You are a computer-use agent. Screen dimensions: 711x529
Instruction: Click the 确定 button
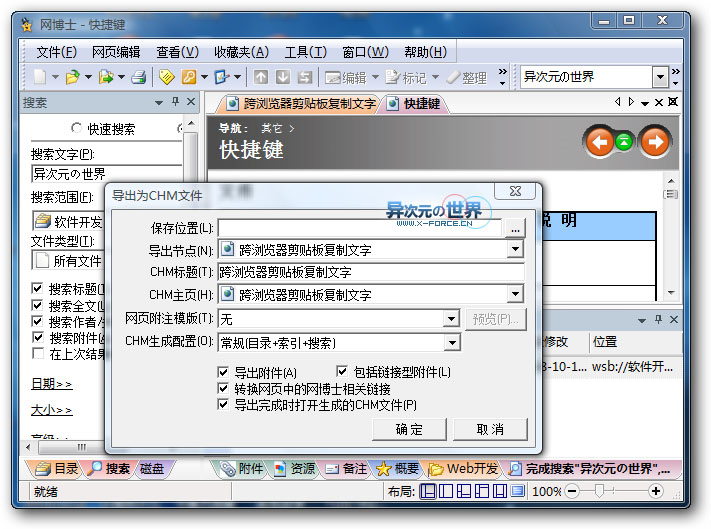pos(409,429)
